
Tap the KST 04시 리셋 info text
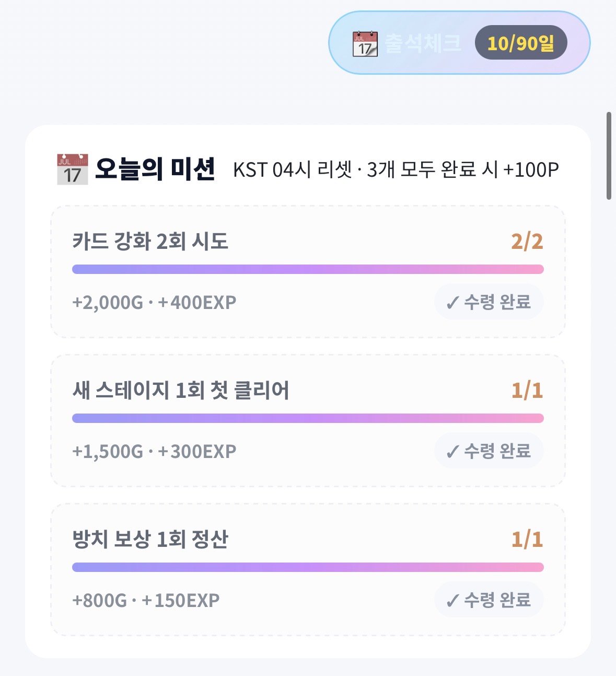pyautogui.click(x=396, y=169)
